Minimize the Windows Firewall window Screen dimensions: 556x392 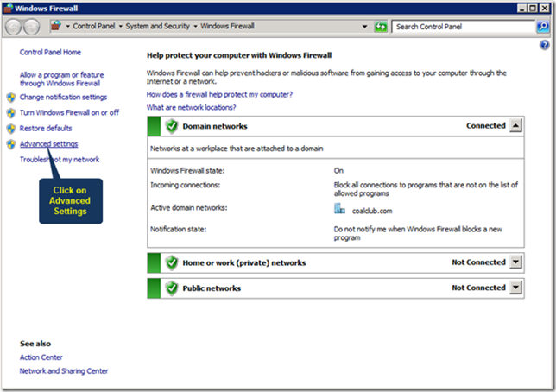(x=521, y=8)
